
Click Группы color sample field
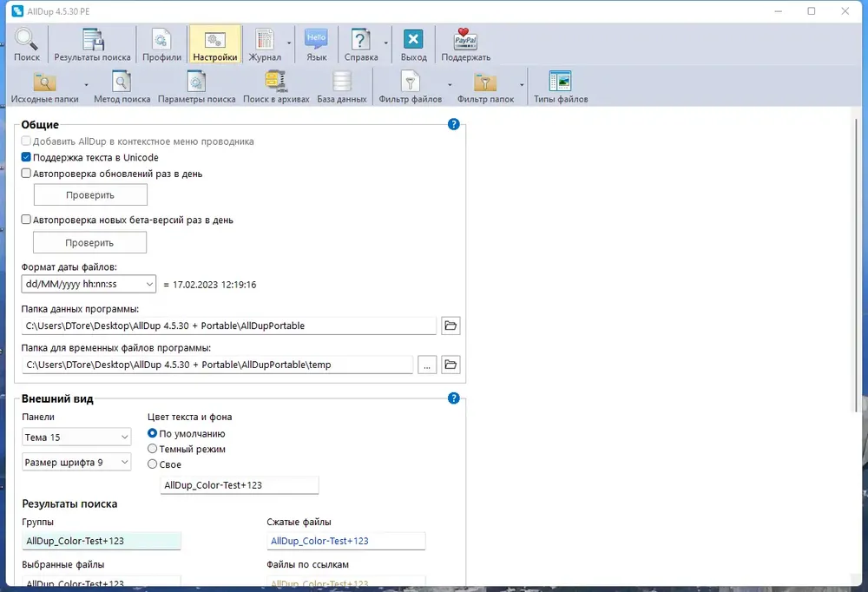pos(102,541)
